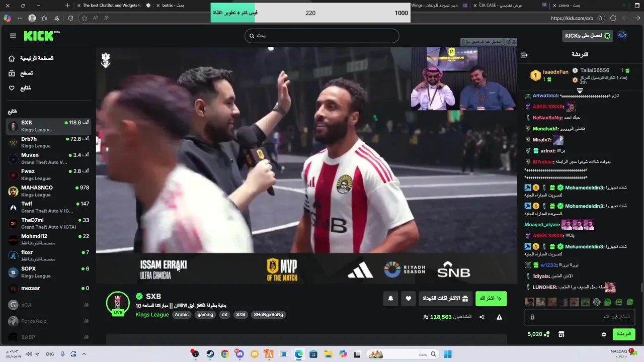Open the Kick shop icon in chat
Viewport: 644px width, 362px height.
click(561, 334)
